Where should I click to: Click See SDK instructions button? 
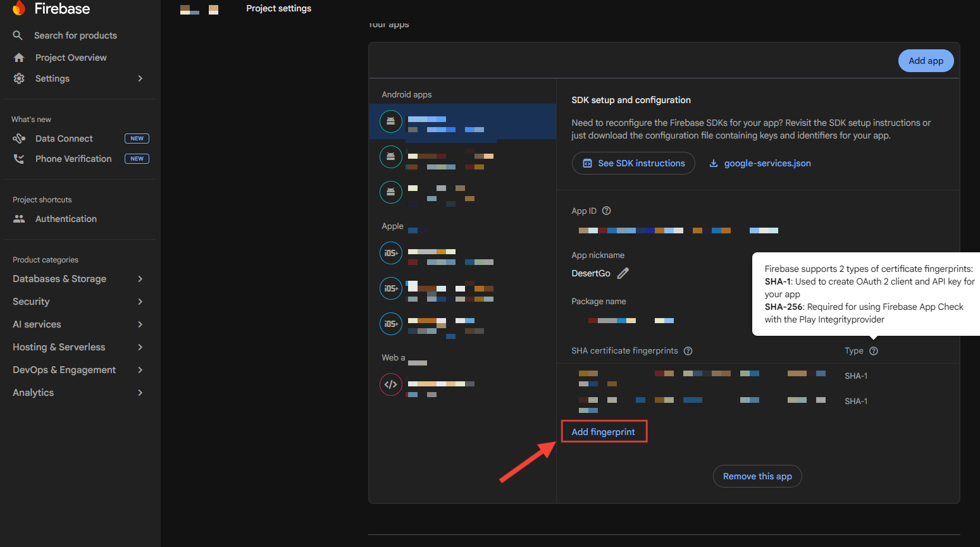pyautogui.click(x=633, y=163)
